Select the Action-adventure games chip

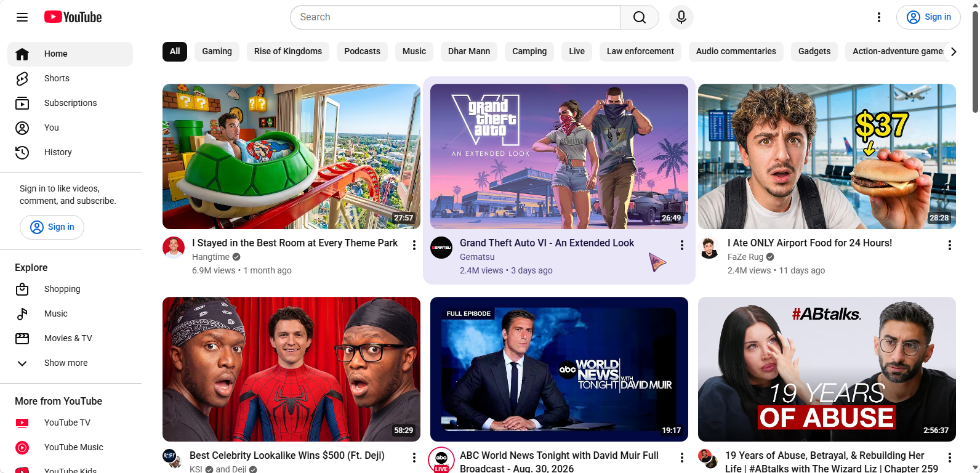pos(898,52)
